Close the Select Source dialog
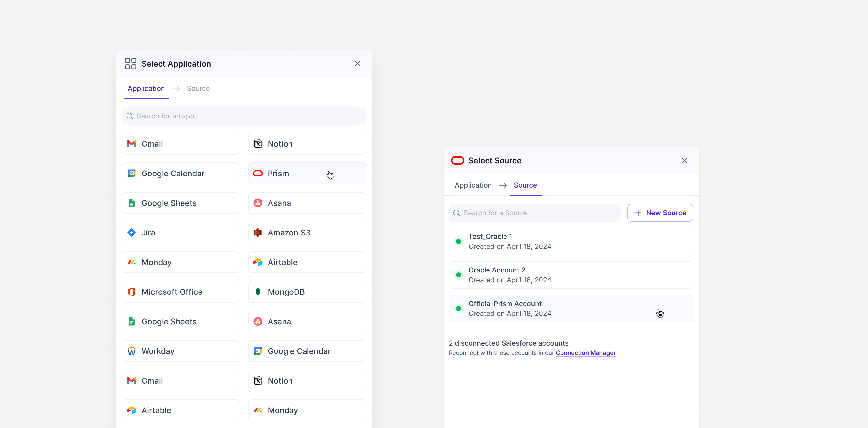 pyautogui.click(x=684, y=160)
